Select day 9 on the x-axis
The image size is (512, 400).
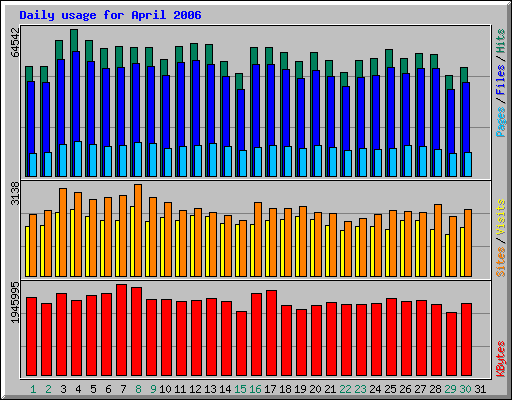[153, 389]
